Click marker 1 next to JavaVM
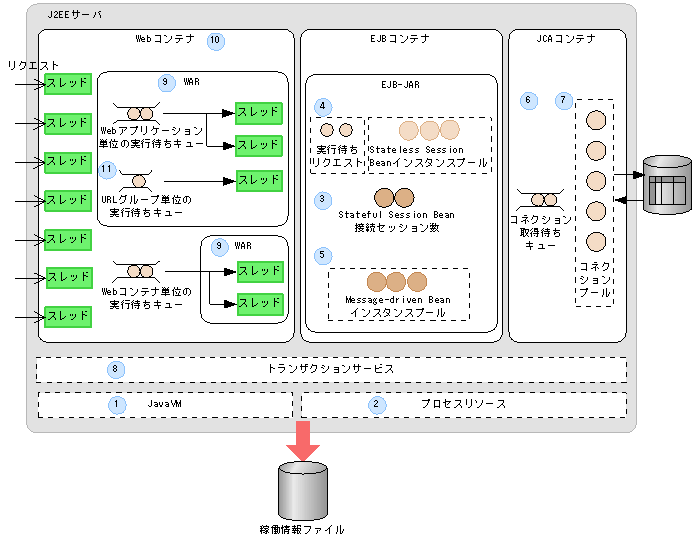 tap(117, 405)
